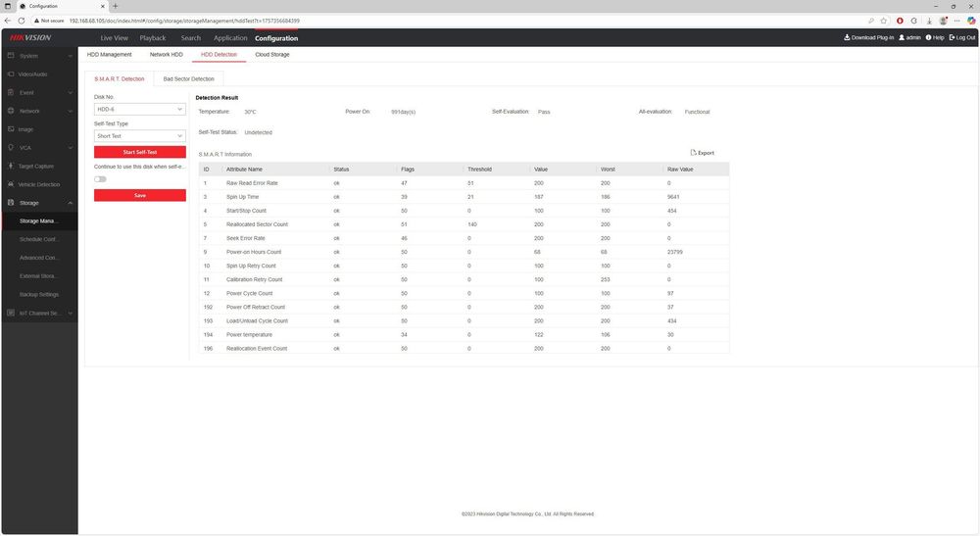
Task: Click the browser refresh icon
Action: 22,21
